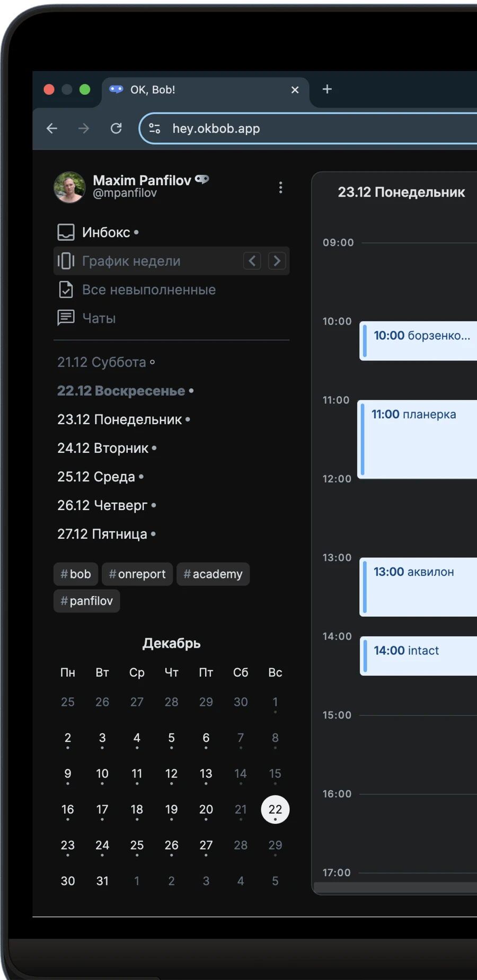Click the unfinished tasks document icon

tap(66, 290)
